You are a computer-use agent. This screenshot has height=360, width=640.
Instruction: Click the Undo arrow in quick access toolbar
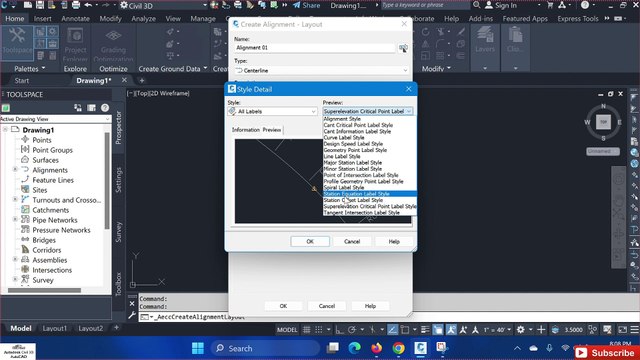click(88, 5)
